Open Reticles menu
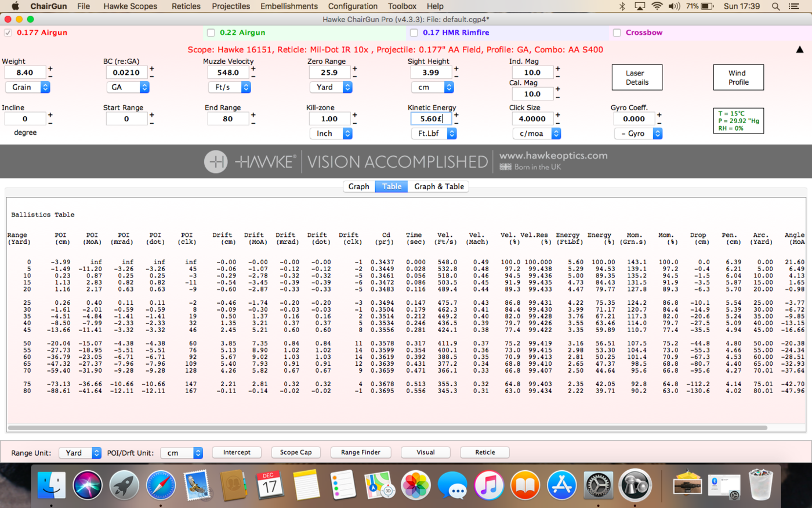 tap(186, 6)
